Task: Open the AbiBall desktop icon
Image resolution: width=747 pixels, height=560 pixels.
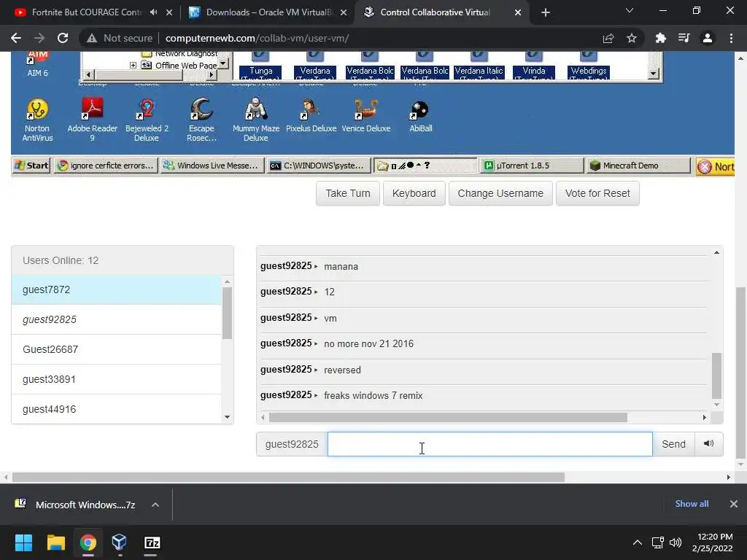Action: click(x=421, y=115)
